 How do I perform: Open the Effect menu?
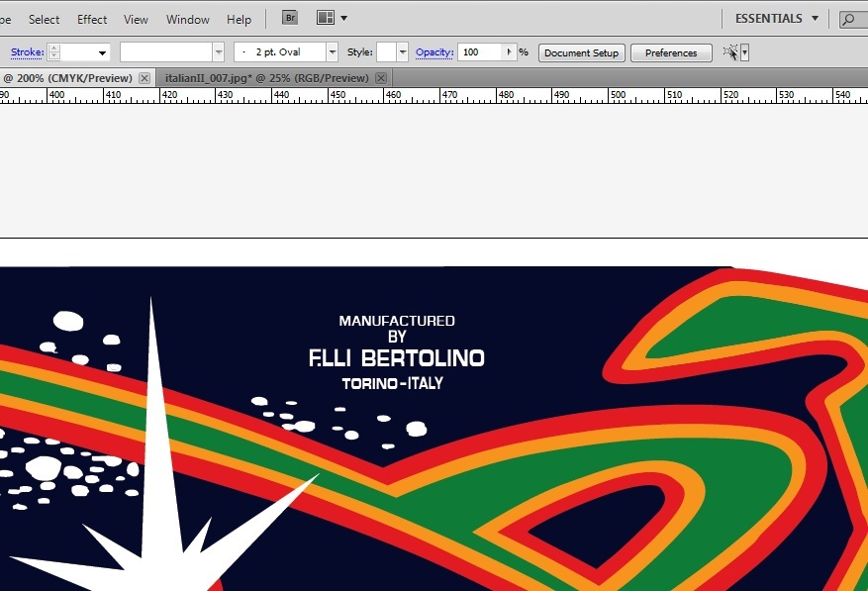[x=92, y=20]
